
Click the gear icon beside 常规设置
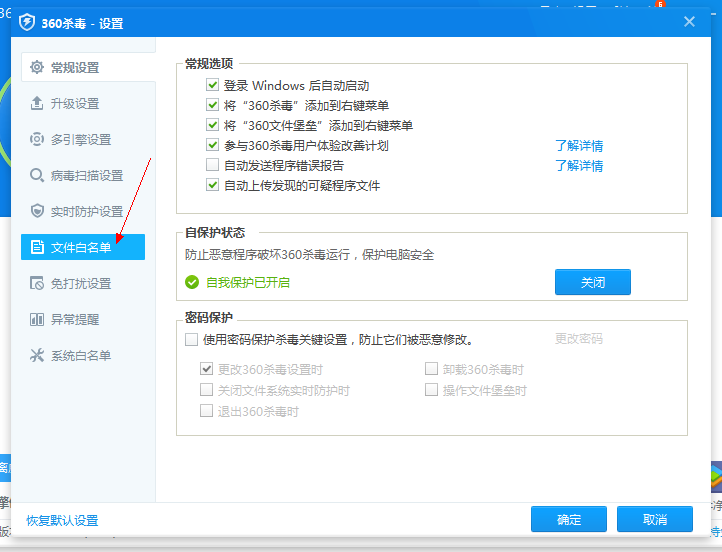tap(37, 67)
